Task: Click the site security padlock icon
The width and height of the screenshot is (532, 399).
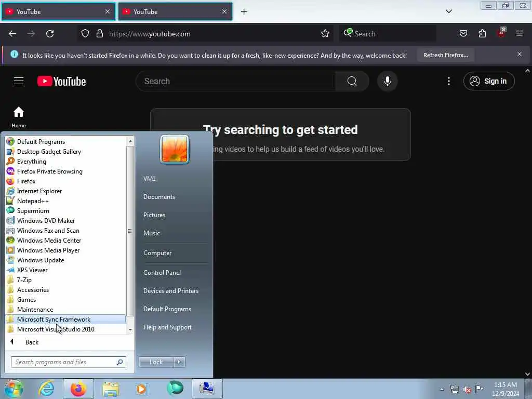Action: 99,34
